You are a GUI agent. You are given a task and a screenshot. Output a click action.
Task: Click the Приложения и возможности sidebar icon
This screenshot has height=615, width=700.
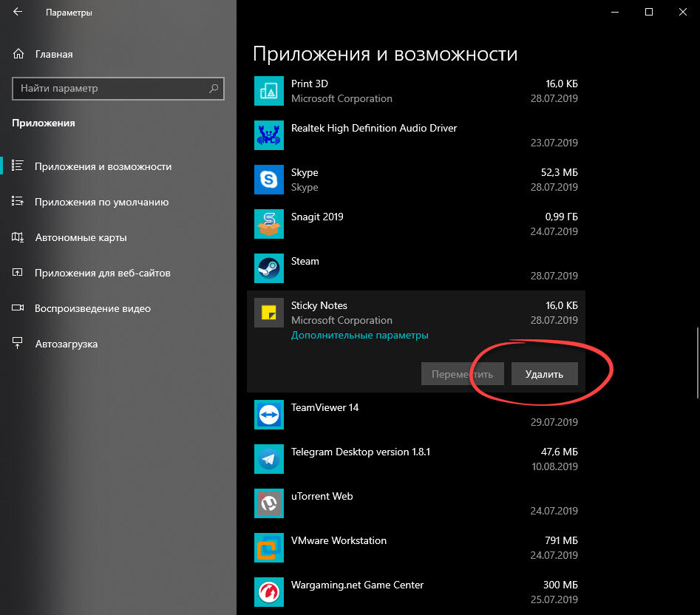click(18, 166)
